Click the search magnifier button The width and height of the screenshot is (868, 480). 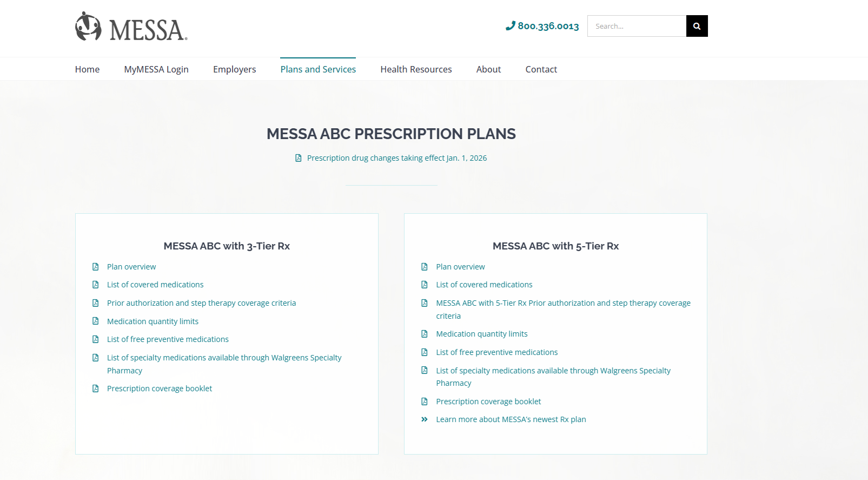coord(697,26)
